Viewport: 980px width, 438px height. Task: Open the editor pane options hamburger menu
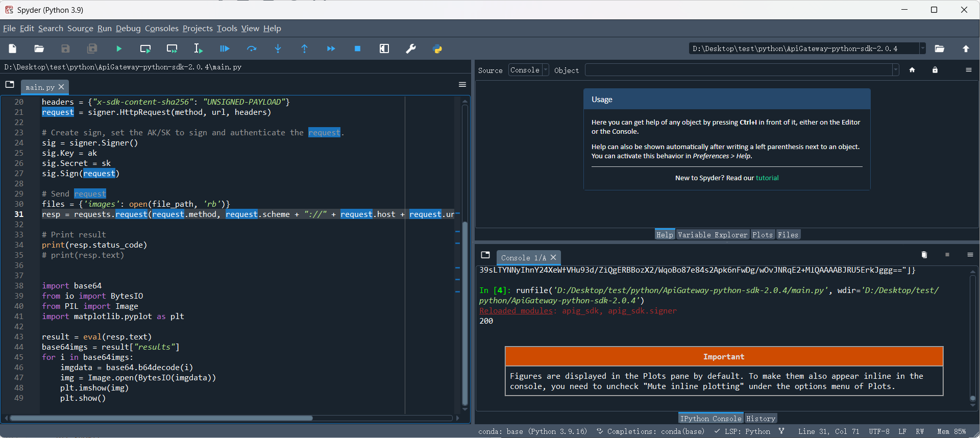[x=462, y=85]
